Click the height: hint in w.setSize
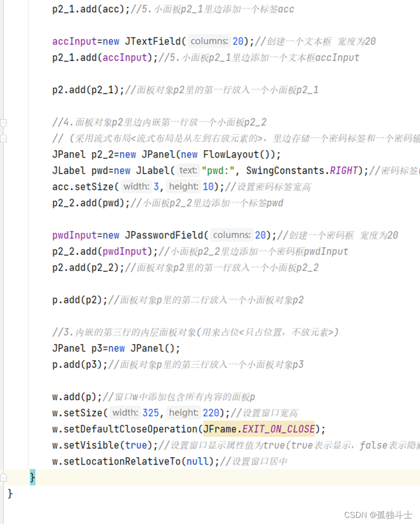 (x=184, y=413)
